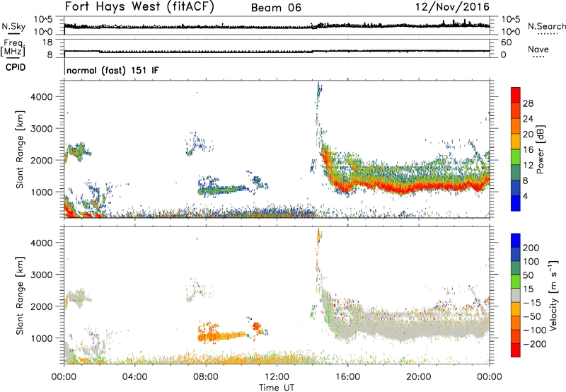Click the 'N.Search' legend label
This screenshot has width=566, height=392.
click(546, 26)
